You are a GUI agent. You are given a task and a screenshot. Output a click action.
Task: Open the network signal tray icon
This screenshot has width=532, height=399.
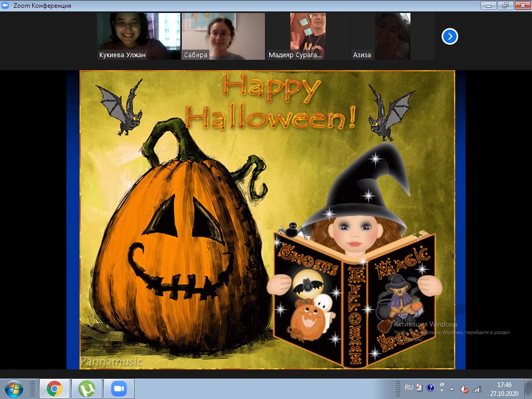[476, 389]
